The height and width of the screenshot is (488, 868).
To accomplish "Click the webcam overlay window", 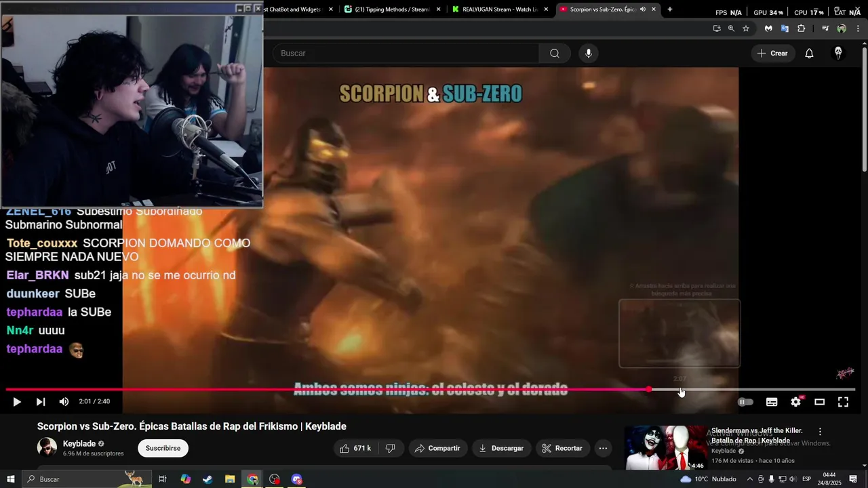I will pos(132,105).
